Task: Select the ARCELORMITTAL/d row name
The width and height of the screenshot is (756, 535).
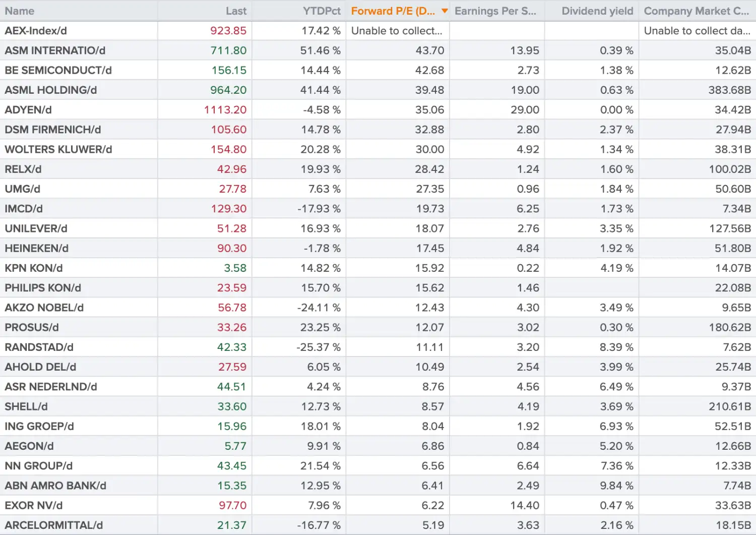Action: [54, 525]
